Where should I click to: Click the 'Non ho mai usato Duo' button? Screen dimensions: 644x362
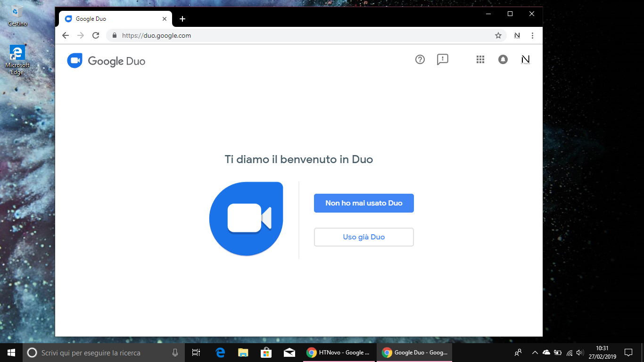point(364,203)
